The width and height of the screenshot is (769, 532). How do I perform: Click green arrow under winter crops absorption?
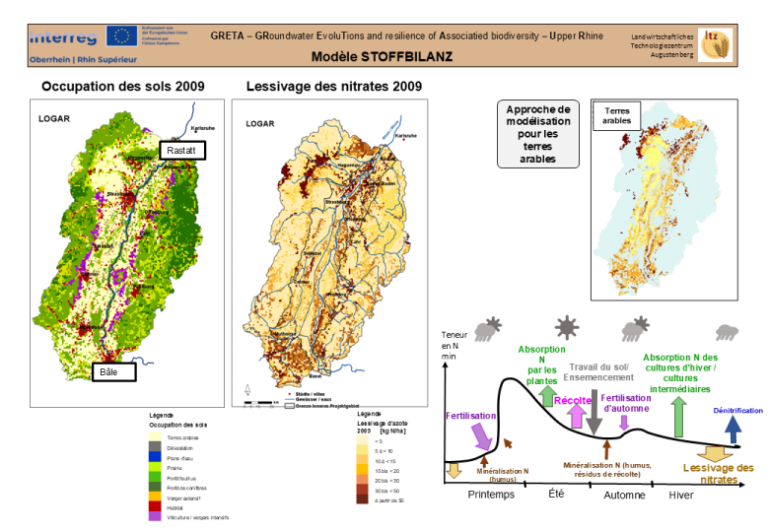pos(678,417)
